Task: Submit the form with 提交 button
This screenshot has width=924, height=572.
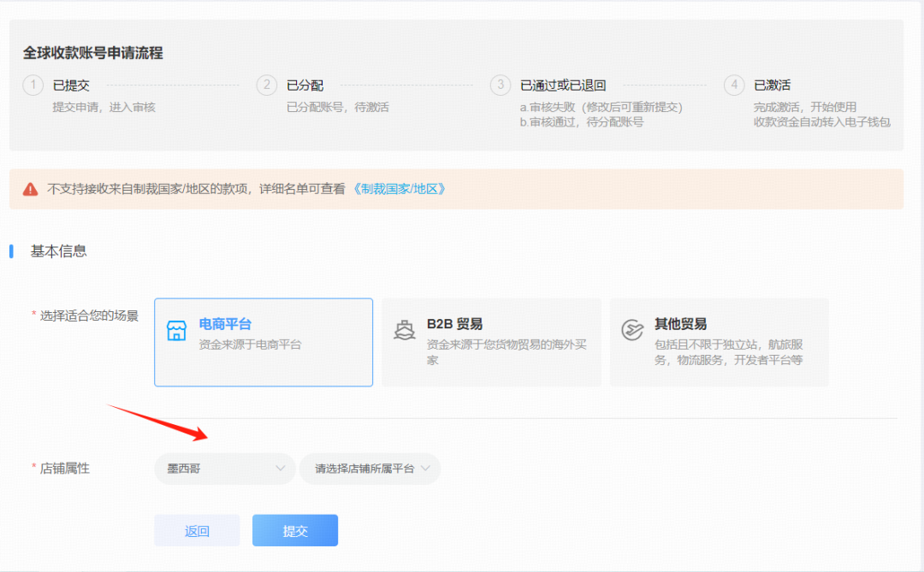Action: pyautogui.click(x=295, y=531)
